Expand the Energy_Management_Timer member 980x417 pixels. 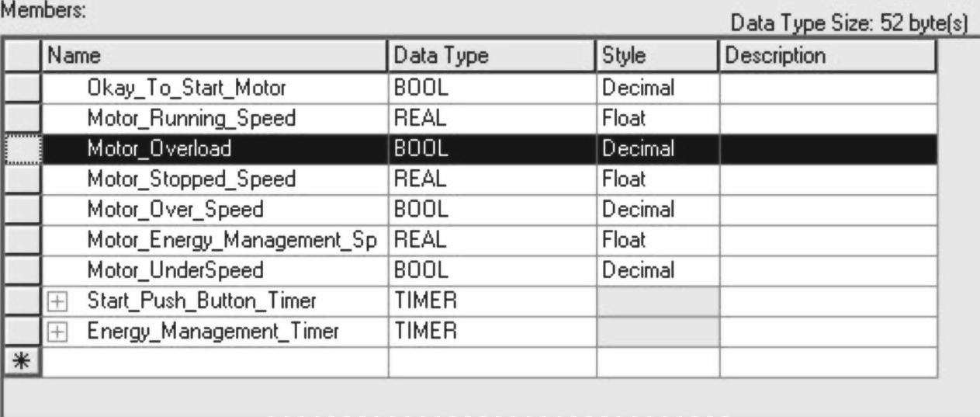pyautogui.click(x=56, y=332)
